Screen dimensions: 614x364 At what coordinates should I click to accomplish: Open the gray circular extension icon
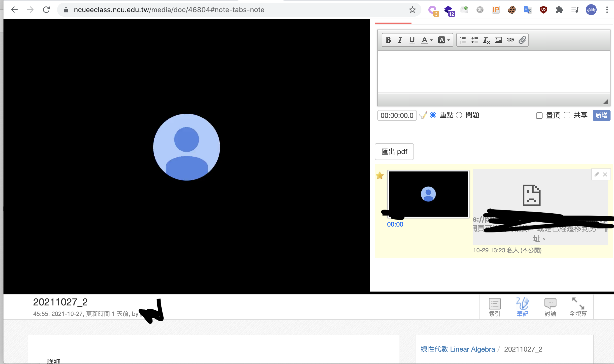(x=480, y=10)
